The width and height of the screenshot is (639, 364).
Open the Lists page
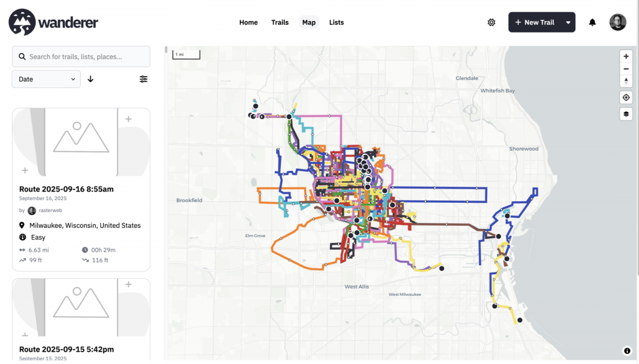point(337,22)
